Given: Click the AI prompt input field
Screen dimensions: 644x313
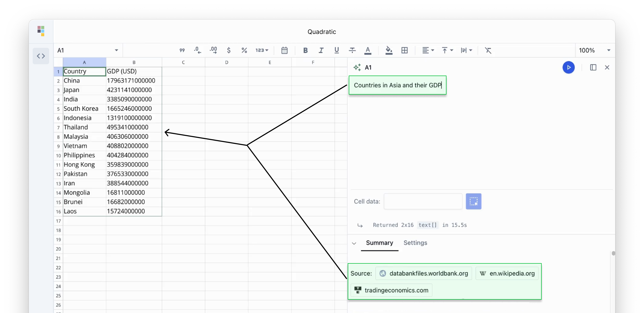Looking at the screenshot, I should pyautogui.click(x=397, y=85).
